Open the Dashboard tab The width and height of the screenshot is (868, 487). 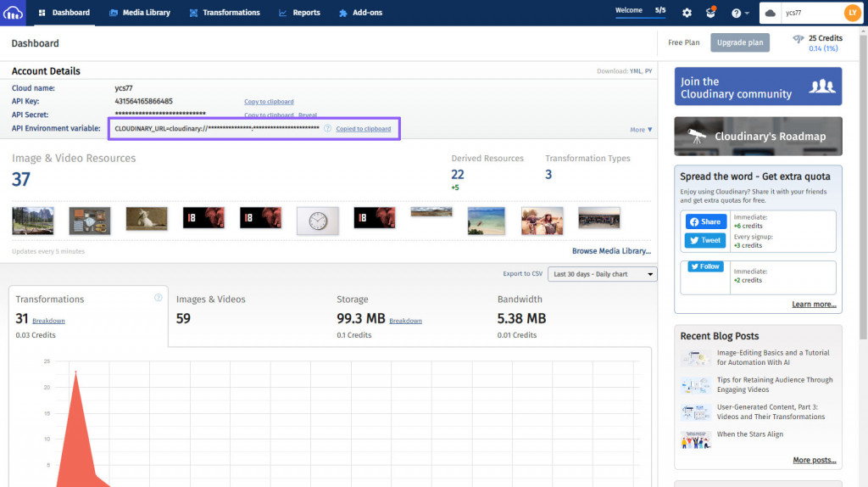[x=64, y=13]
